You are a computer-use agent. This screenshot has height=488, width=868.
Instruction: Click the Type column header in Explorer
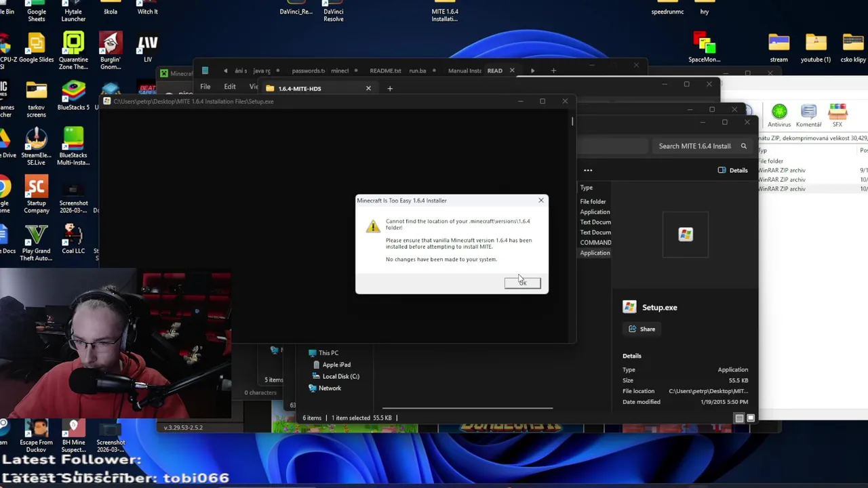(x=587, y=188)
